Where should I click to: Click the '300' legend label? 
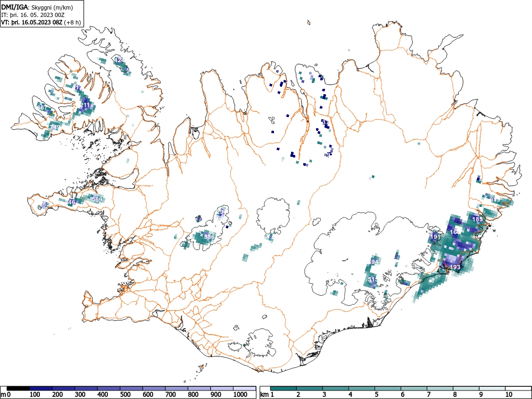pyautogui.click(x=80, y=395)
